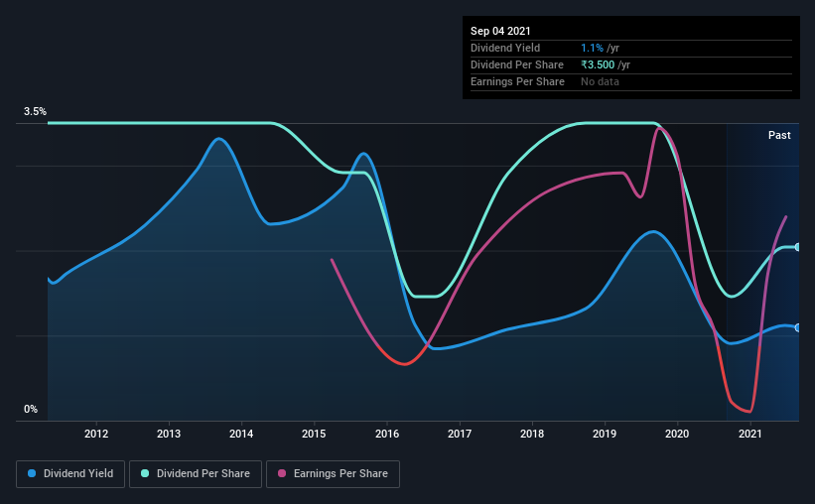815x504 pixels.
Task: Click the Dividend Per Share endpoint marker
Action: coord(797,247)
